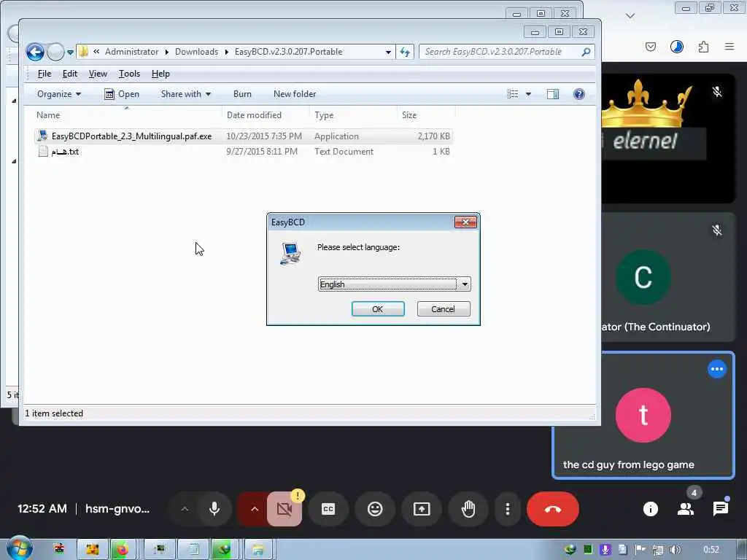Click Administrator in the address breadcrumb
Image resolution: width=747 pixels, height=560 pixels.
[x=131, y=52]
